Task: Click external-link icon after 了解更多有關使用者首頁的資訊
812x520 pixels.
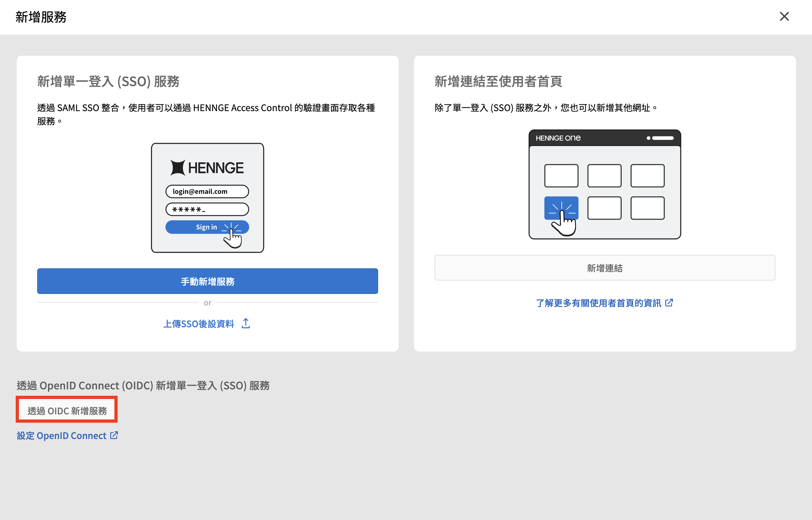Action: pyautogui.click(x=669, y=303)
